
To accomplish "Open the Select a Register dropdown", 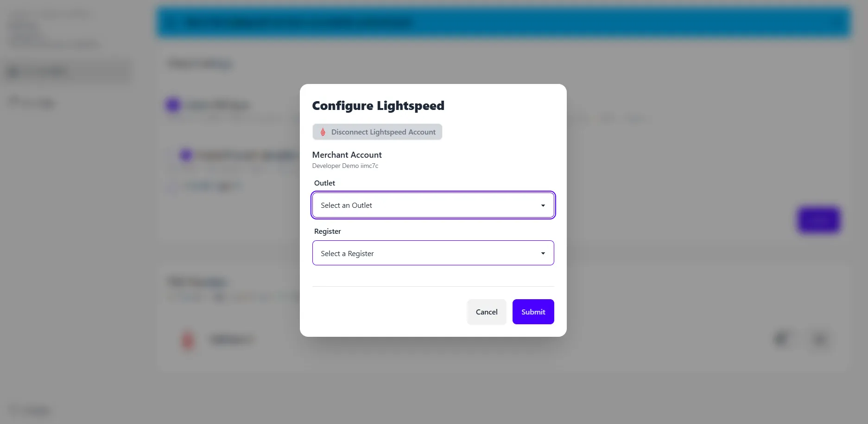I will (433, 253).
